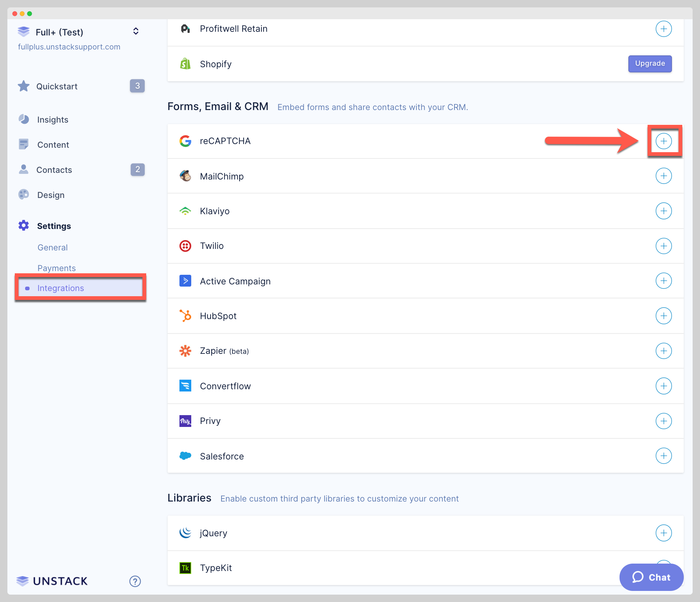Click the jQuery library plus icon
Screen dimensions: 700x602
pyautogui.click(x=663, y=533)
